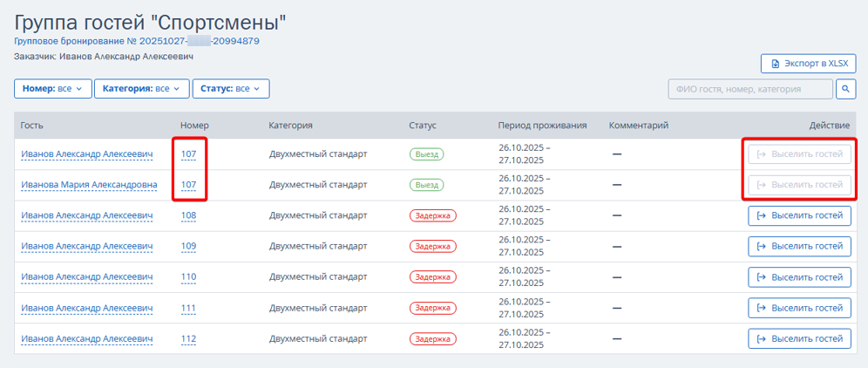Image resolution: width=868 pixels, height=368 pixels.
Task: Open room 107 link in Мария's row
Action: pos(188,185)
